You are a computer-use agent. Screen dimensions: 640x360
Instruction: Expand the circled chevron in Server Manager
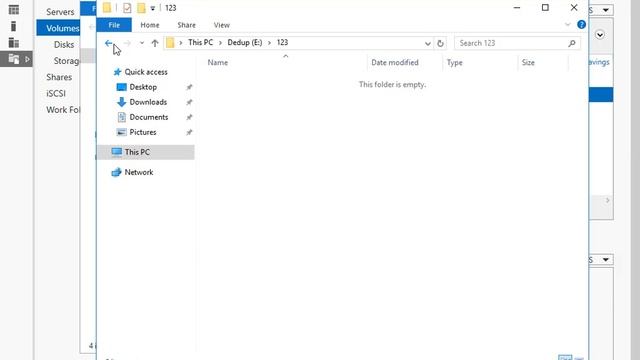point(600,35)
